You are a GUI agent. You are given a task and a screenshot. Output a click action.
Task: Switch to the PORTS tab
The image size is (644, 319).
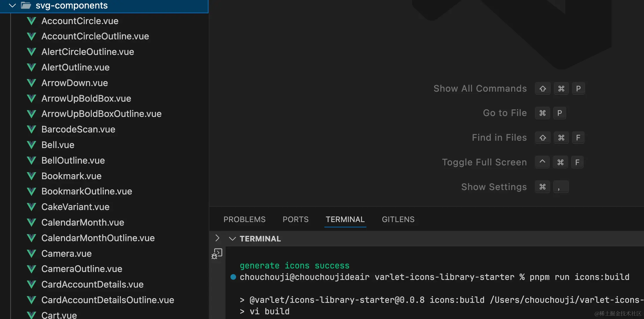296,219
